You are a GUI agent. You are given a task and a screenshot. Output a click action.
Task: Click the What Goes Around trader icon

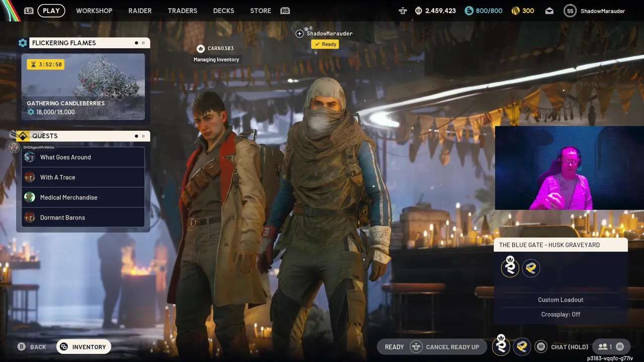pos(30,157)
